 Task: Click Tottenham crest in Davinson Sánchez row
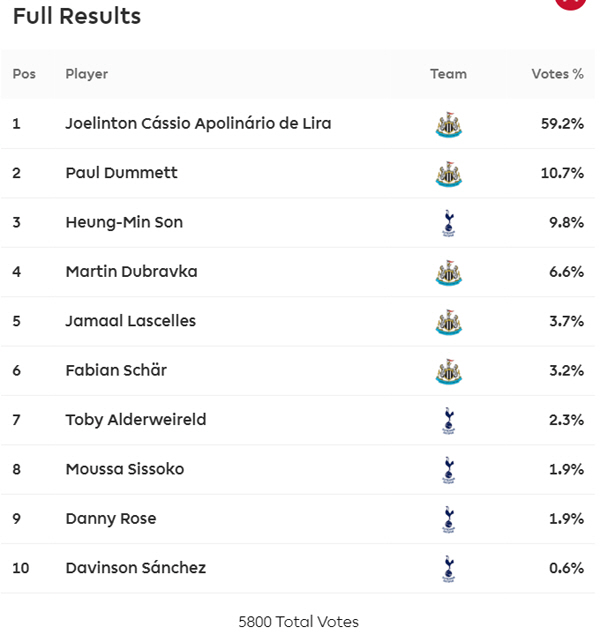tap(448, 568)
